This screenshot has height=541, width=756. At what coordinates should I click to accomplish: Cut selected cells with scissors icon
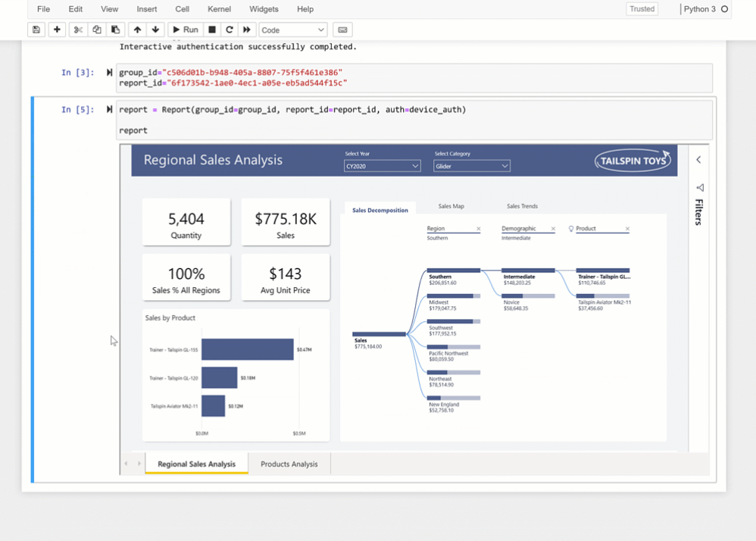[78, 30]
